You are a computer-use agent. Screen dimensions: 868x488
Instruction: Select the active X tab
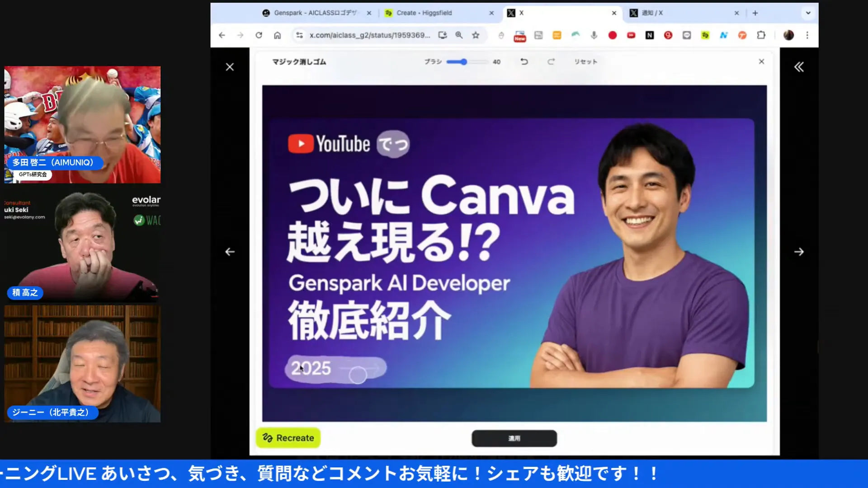tap(562, 13)
